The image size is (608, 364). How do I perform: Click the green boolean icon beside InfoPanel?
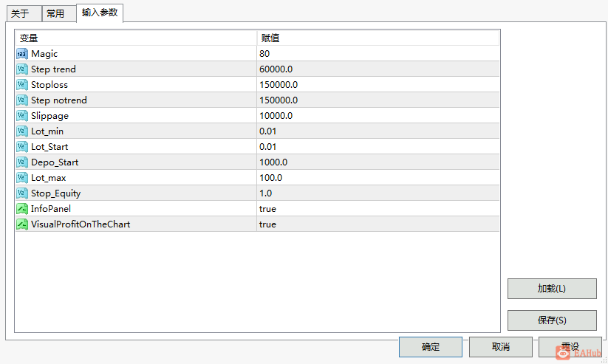pyautogui.click(x=22, y=209)
